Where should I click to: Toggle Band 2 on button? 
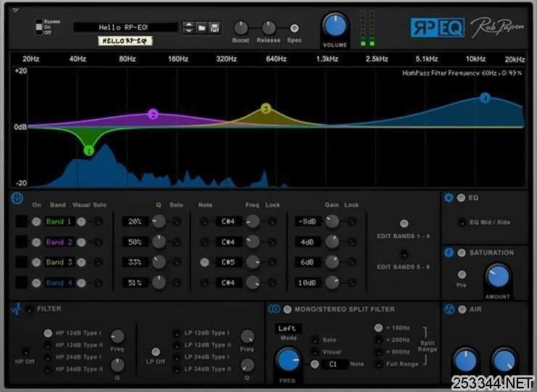tap(36, 242)
